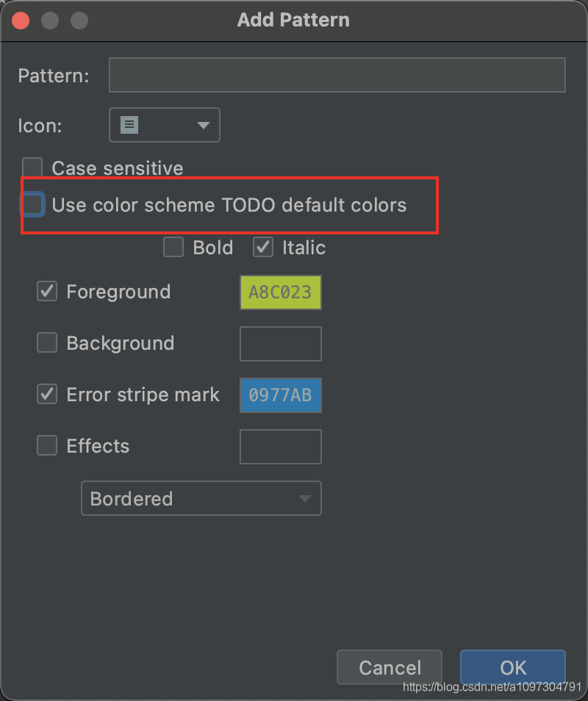Focus the Pattern text field
The width and height of the screenshot is (588, 701).
click(x=337, y=75)
